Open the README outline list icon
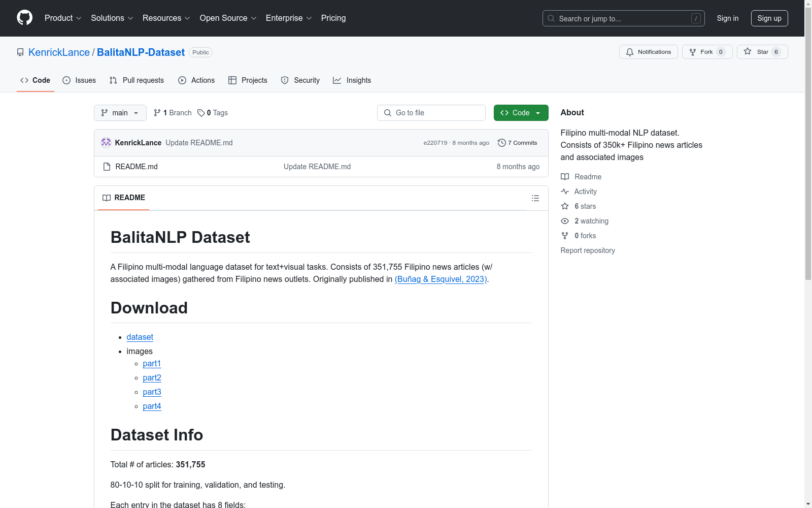This screenshot has height=508, width=812. [535, 198]
